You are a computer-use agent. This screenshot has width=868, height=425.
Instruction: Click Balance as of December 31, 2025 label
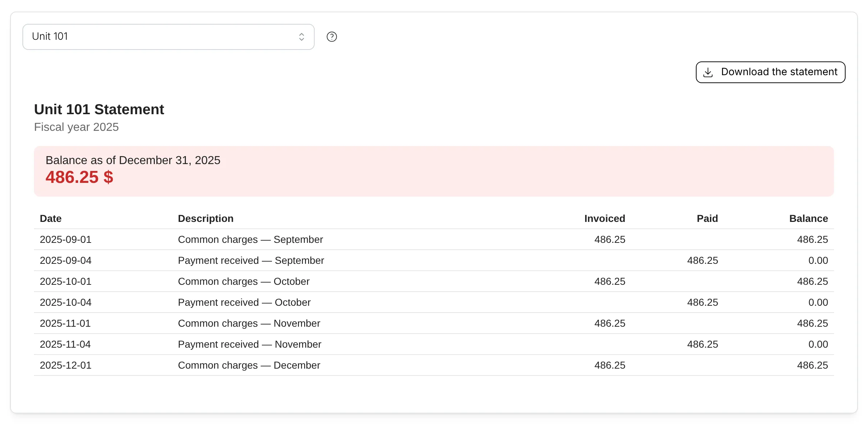tap(133, 160)
